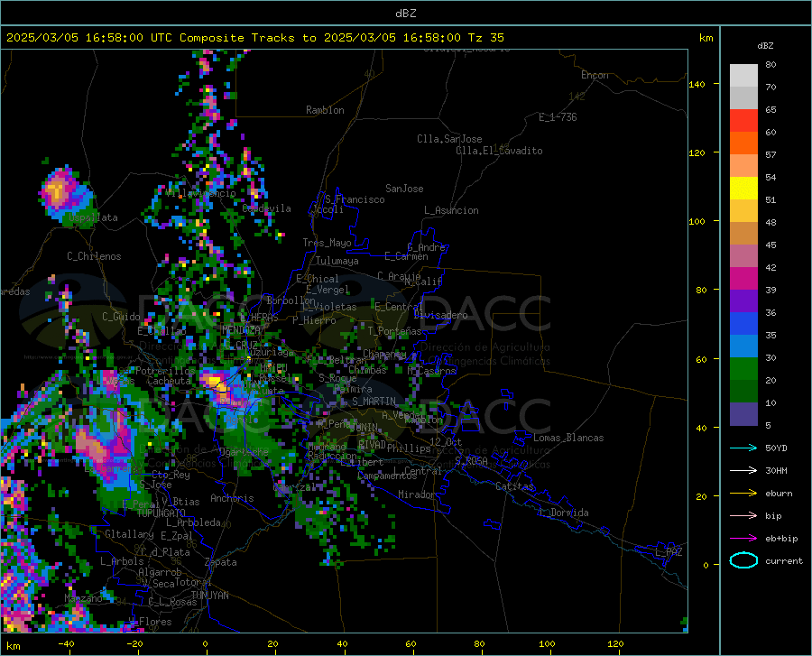Click the 'Mirador' map label

coord(416,494)
